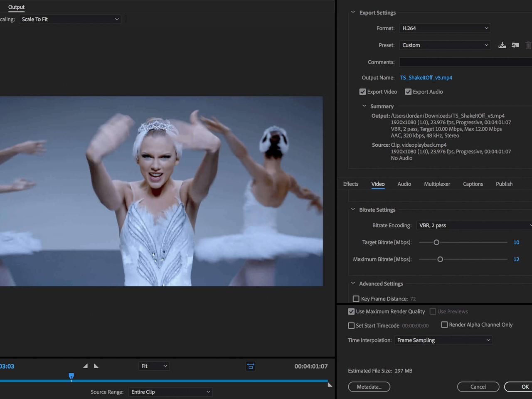The height and width of the screenshot is (399, 532).
Task: Click the Save Preset icon
Action: (x=502, y=45)
